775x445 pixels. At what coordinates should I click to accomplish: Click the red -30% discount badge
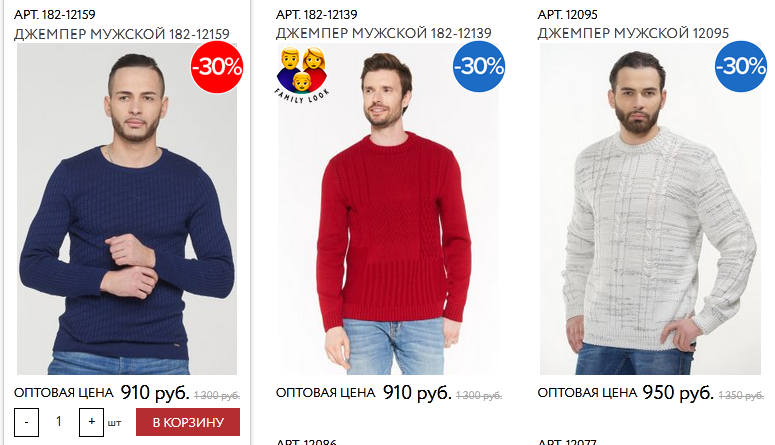click(x=217, y=67)
